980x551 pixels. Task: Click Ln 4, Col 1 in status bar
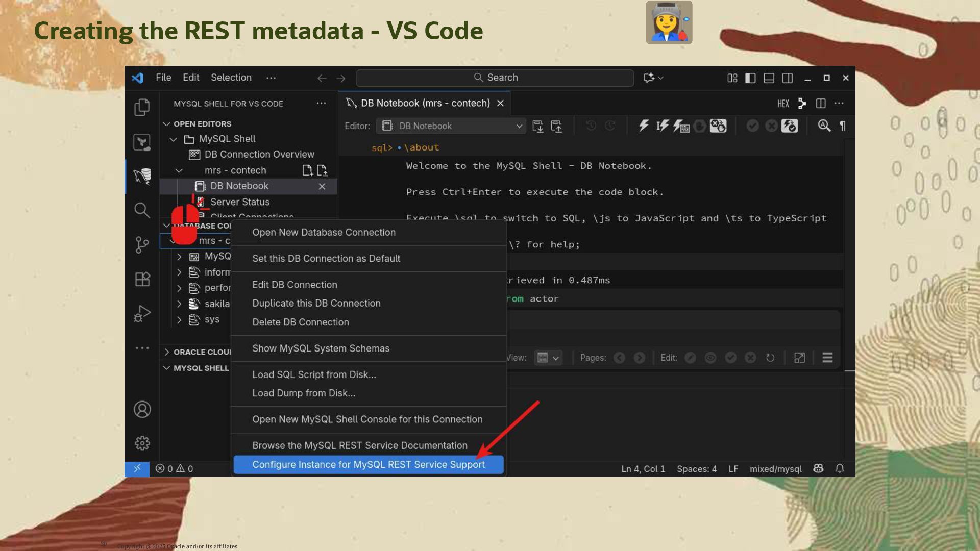(643, 469)
